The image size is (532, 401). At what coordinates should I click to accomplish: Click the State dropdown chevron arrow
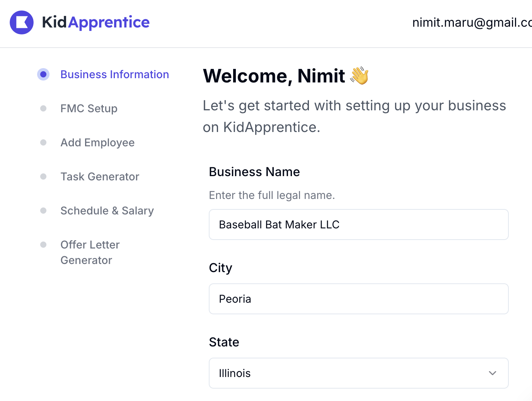click(493, 373)
